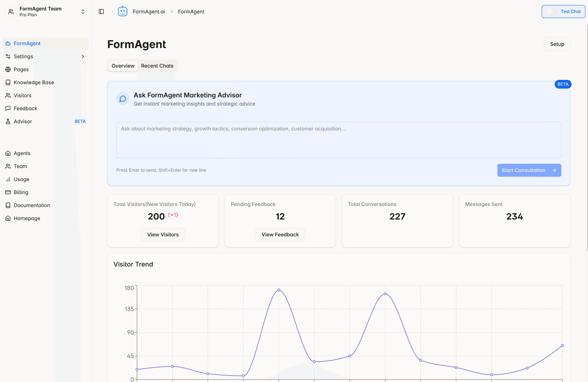Image resolution: width=588 pixels, height=382 pixels.
Task: Click the red (+1) new visitors indicator
Action: pos(173,215)
